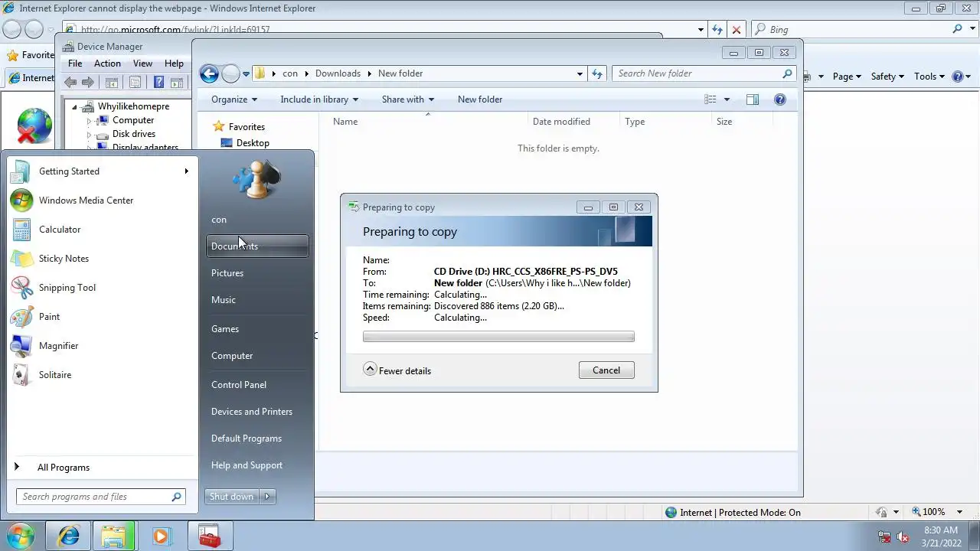This screenshot has height=551, width=980.
Task: Open the Device Manager View menu
Action: tap(142, 64)
